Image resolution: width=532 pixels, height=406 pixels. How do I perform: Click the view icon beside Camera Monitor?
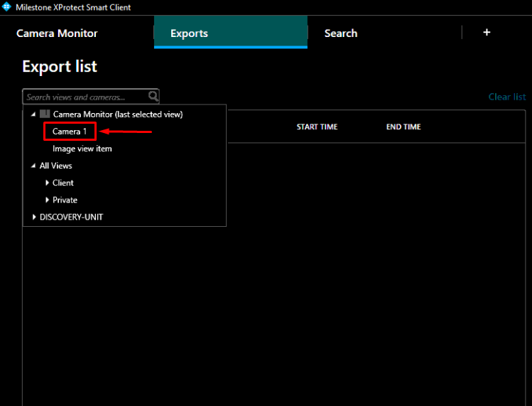[x=45, y=114]
